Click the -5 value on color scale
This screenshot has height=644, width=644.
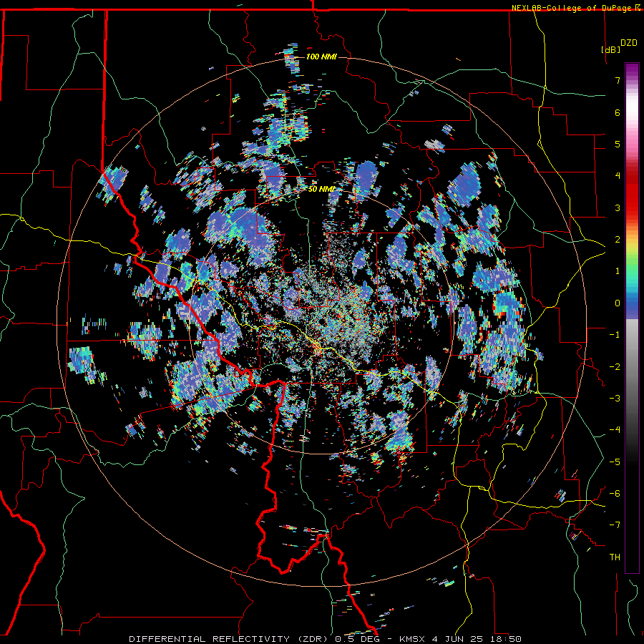pyautogui.click(x=615, y=462)
